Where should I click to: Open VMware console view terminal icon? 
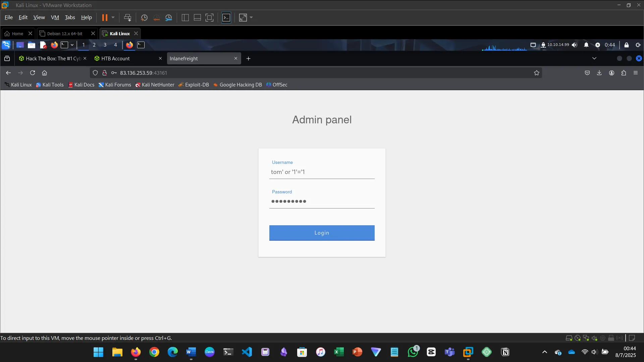226,18
